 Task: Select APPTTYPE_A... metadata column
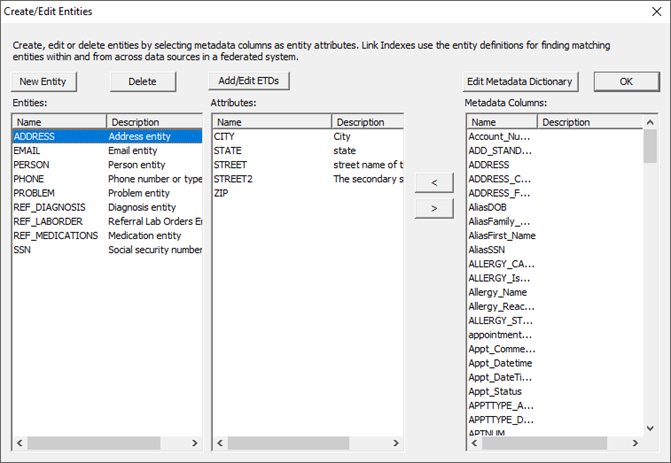click(501, 405)
